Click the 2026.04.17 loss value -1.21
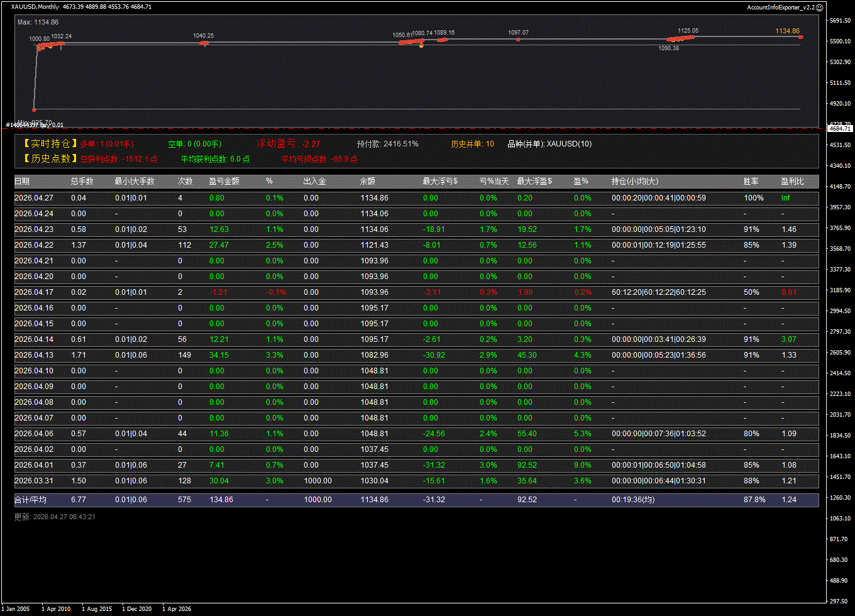 coord(218,292)
